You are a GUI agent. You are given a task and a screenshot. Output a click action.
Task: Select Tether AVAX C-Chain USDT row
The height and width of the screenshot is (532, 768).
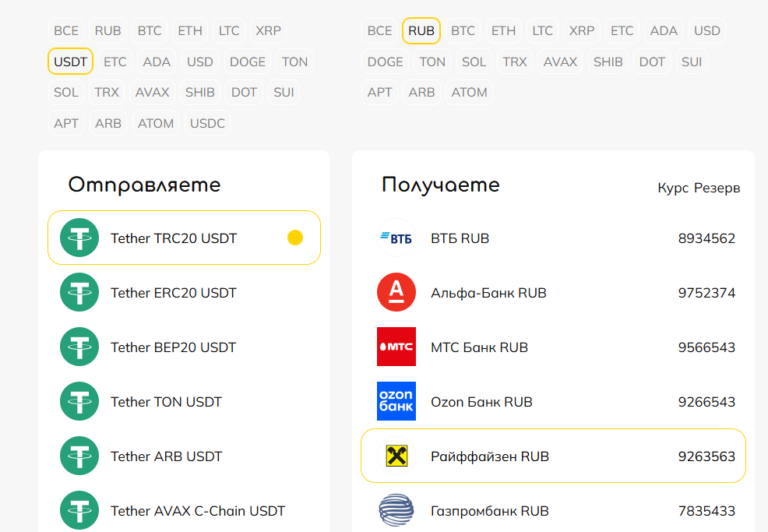tap(198, 511)
